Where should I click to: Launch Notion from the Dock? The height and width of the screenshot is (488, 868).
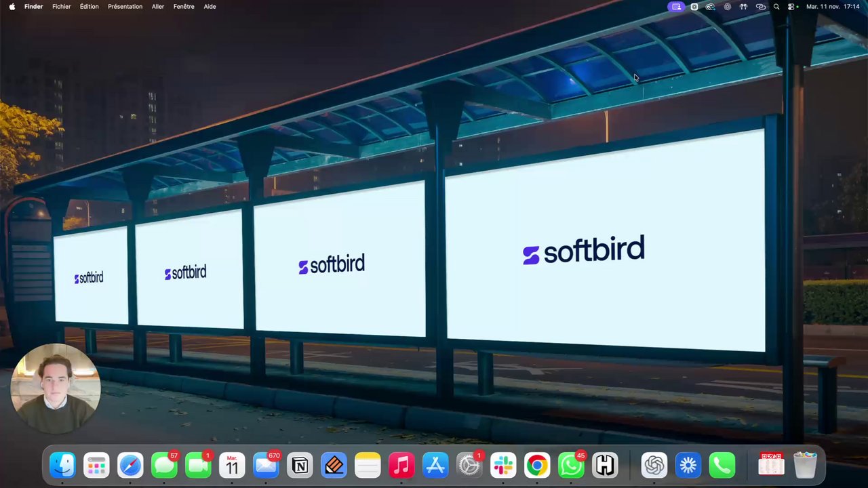click(300, 465)
